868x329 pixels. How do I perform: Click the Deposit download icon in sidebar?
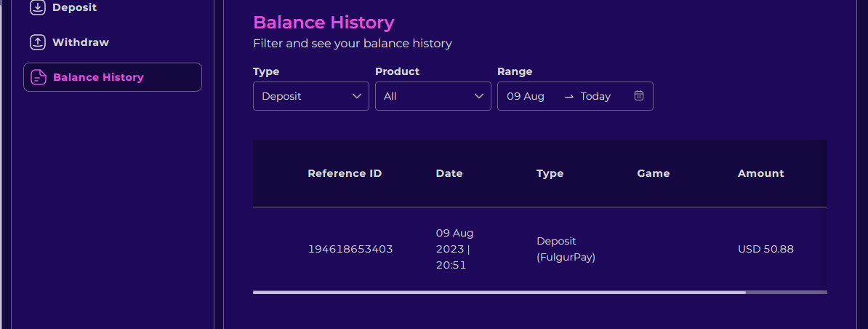point(38,8)
